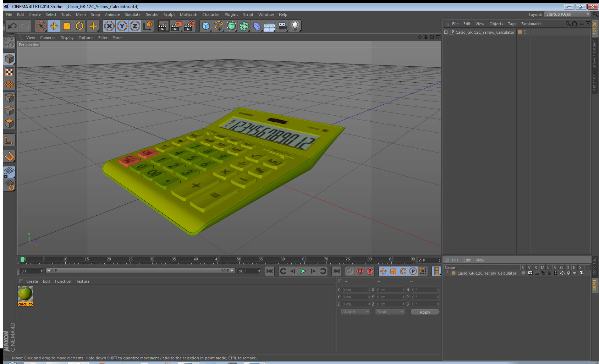Screen dimensions: 599x364
Task: Add a camera object
Action: click(282, 26)
